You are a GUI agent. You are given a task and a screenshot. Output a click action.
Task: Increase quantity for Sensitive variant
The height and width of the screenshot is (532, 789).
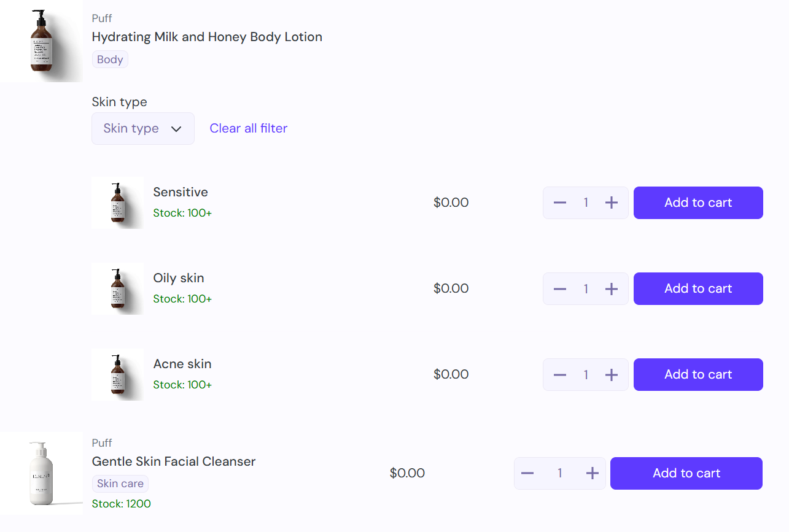612,202
